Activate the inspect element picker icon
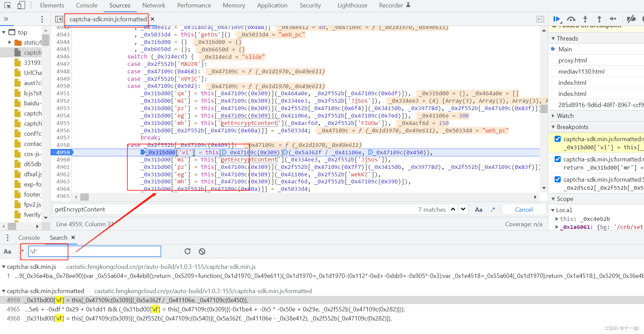644x334 pixels. 8,5
